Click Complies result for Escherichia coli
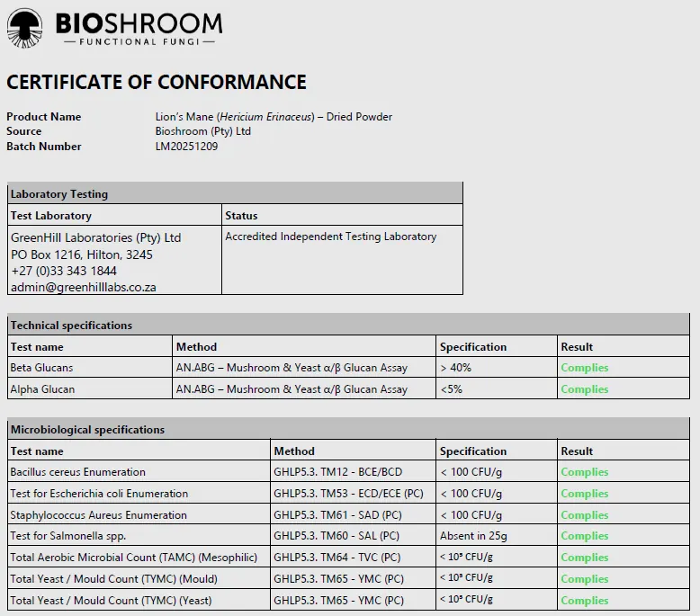This screenshot has height=616, width=700. click(585, 494)
